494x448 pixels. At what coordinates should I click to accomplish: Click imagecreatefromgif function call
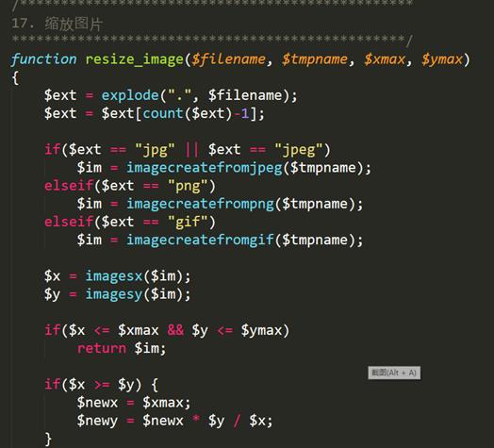pos(200,240)
